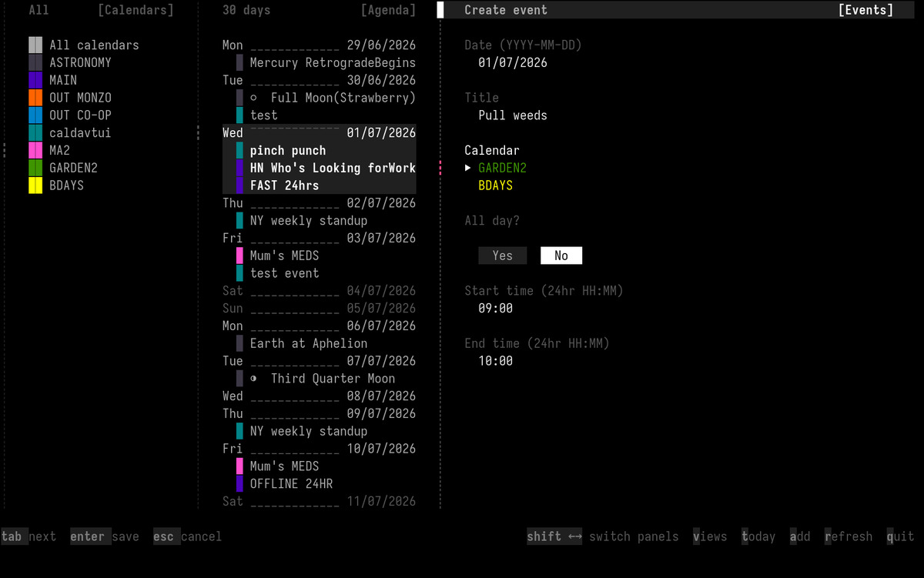This screenshot has width=924, height=578.
Task: Click the refresh shortcut
Action: point(849,536)
